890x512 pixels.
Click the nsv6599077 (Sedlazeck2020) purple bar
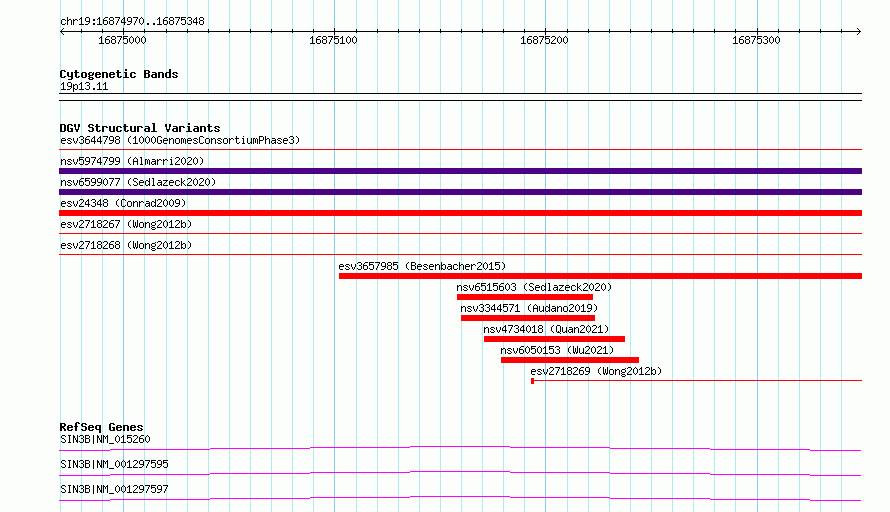tap(460, 192)
